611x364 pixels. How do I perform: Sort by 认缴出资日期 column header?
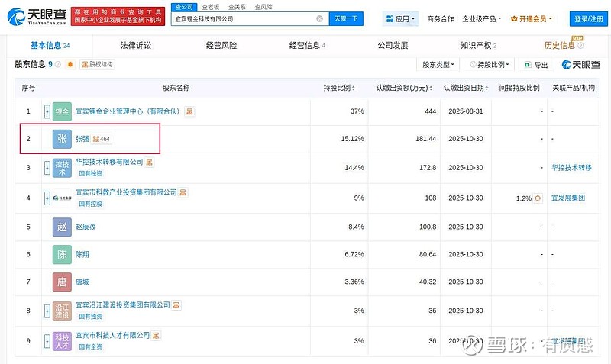(x=466, y=88)
